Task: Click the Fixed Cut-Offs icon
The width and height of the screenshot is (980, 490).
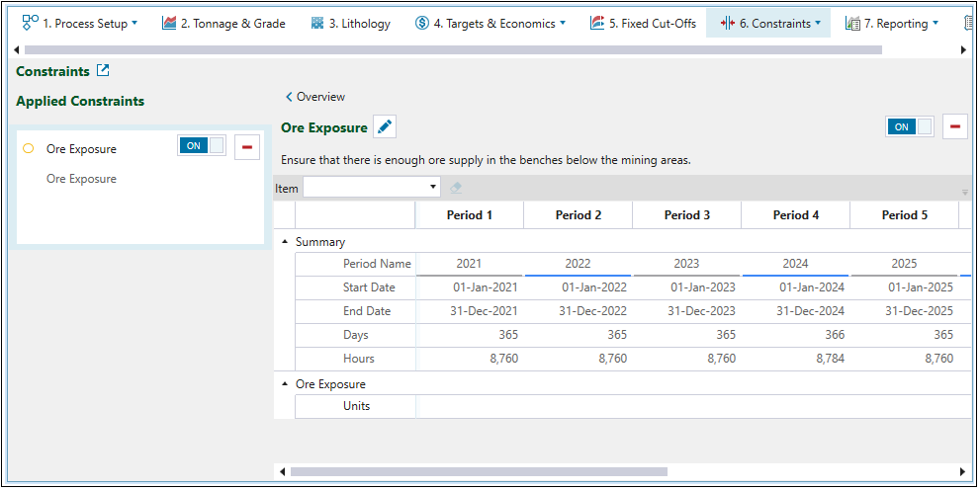Action: 597,23
